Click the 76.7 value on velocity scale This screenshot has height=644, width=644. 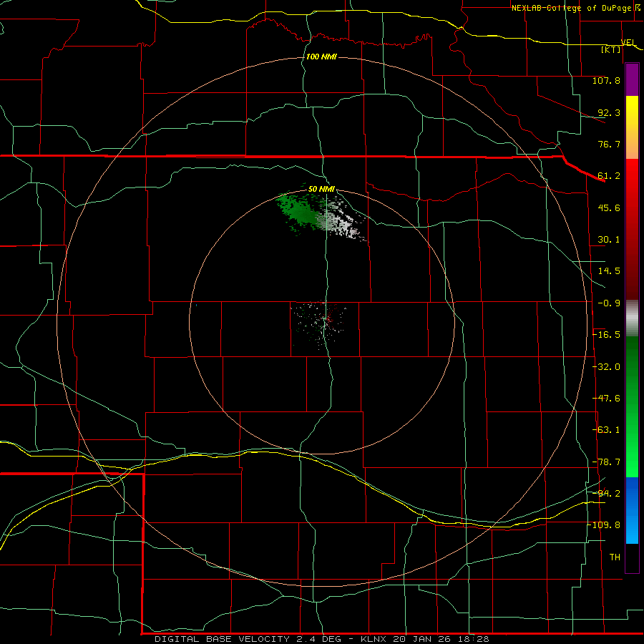[x=609, y=144]
